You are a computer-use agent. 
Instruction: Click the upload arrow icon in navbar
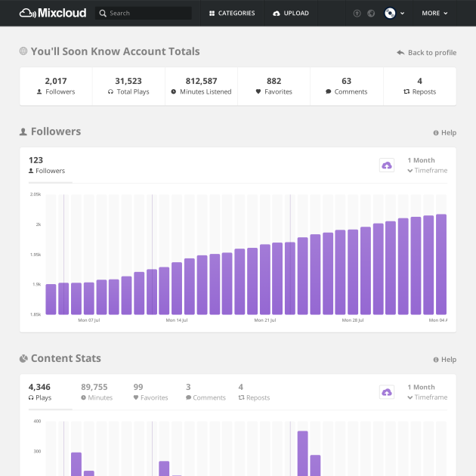357,14
